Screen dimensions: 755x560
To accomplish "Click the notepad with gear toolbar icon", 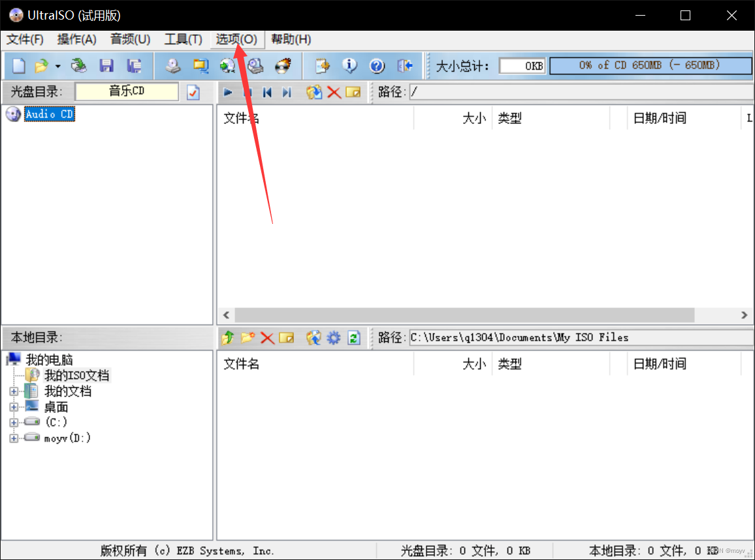I will [322, 65].
